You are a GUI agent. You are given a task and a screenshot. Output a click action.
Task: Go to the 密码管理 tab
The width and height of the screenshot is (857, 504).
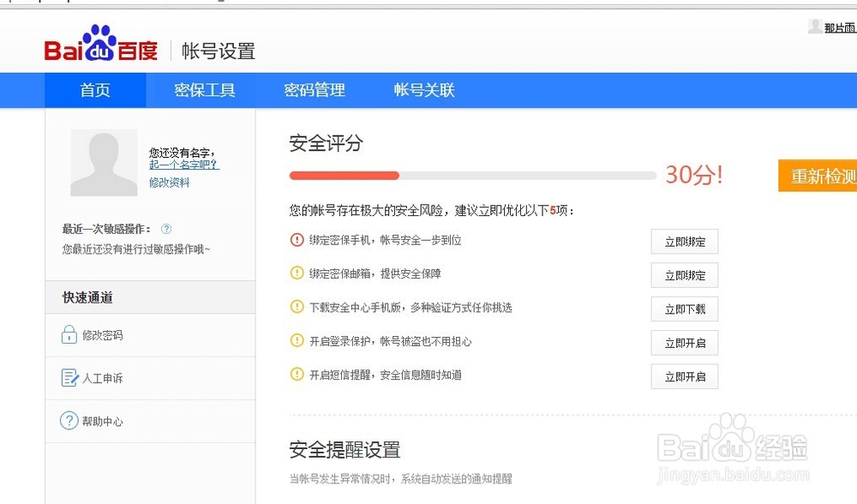tap(315, 90)
